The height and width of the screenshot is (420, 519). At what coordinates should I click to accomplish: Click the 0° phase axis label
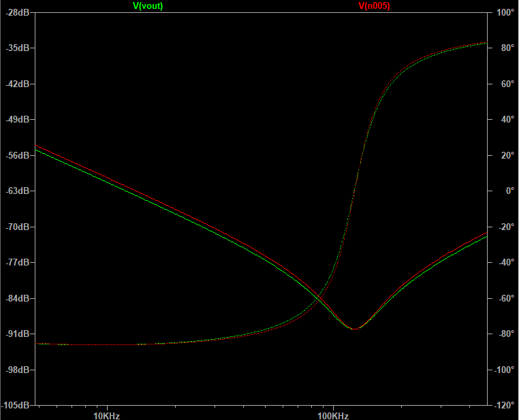pyautogui.click(x=509, y=191)
